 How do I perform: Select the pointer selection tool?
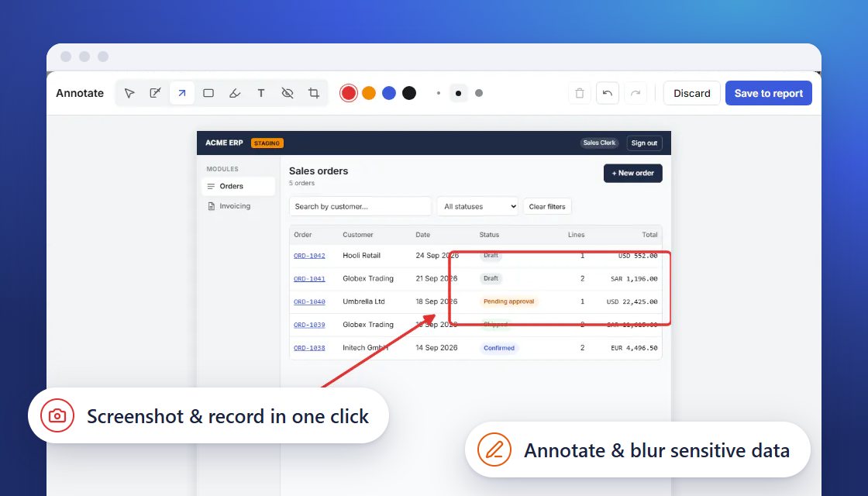(129, 93)
